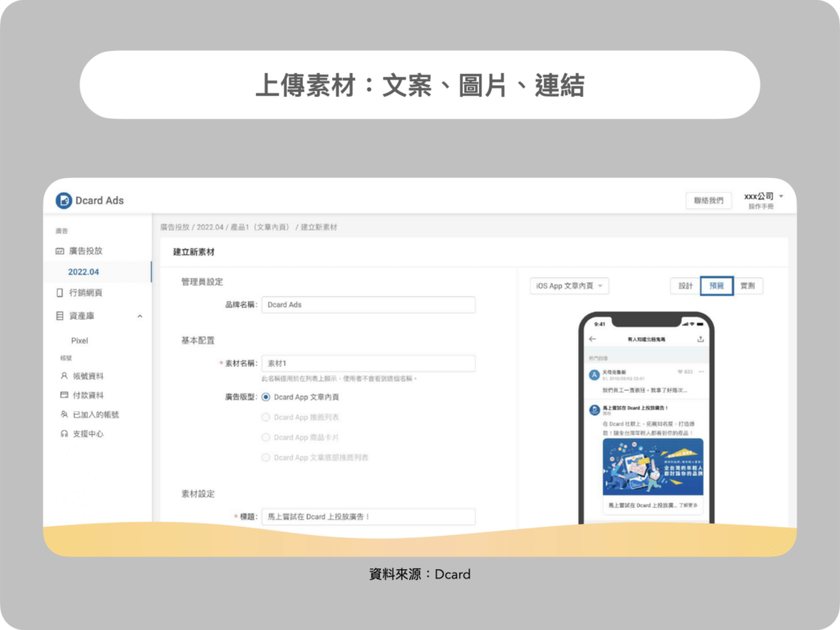The width and height of the screenshot is (840, 630).
Task: Click the 品牌名稱 input field
Action: [x=368, y=305]
